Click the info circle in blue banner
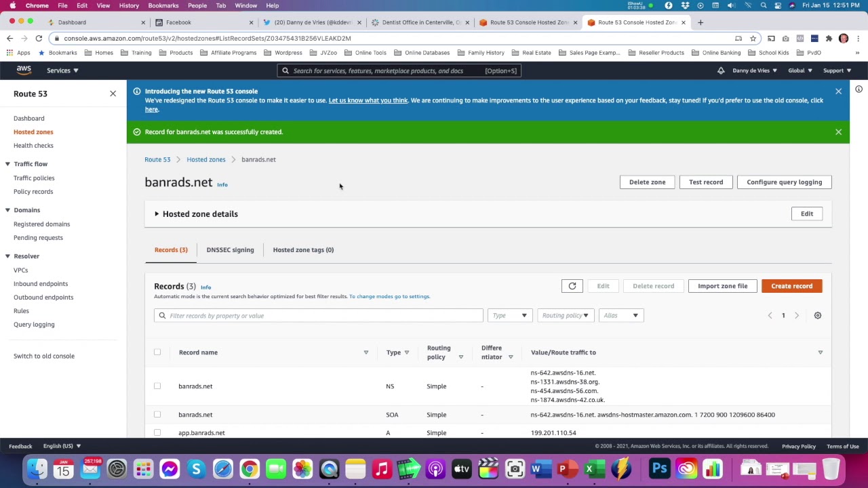868x488 pixels. tap(136, 91)
